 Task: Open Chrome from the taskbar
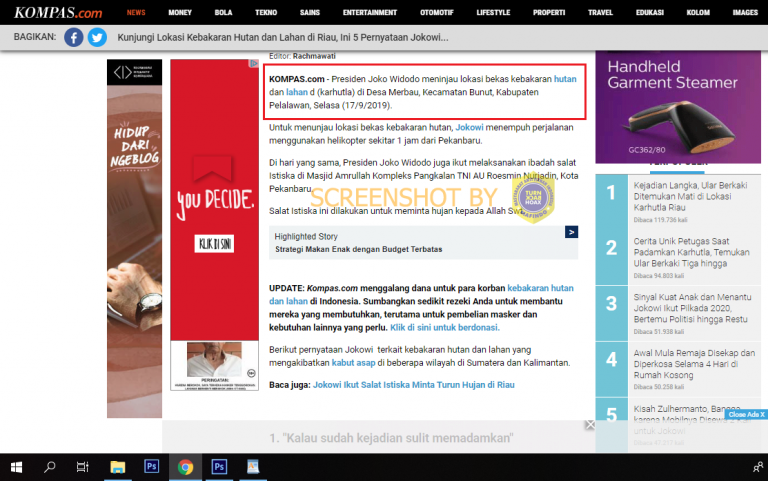point(185,466)
